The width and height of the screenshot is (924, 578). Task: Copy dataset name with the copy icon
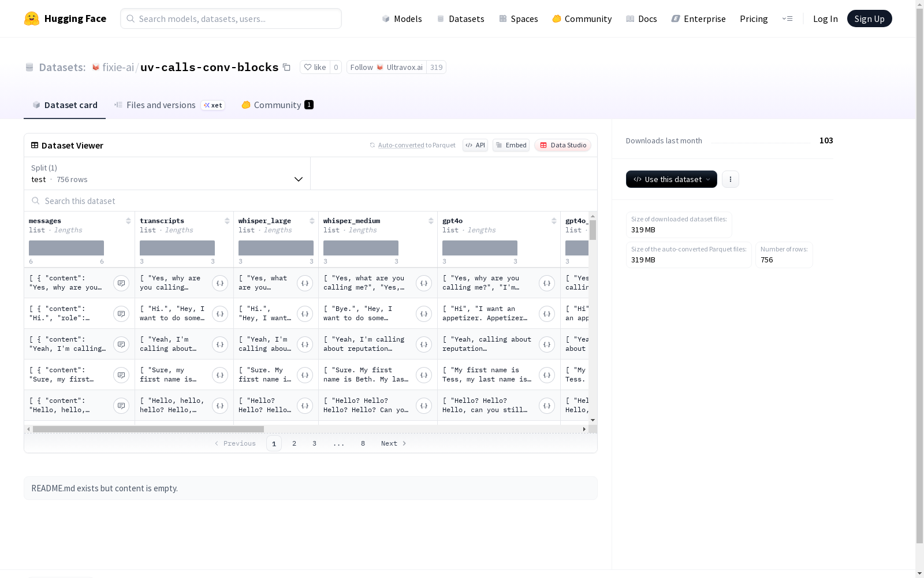click(286, 67)
